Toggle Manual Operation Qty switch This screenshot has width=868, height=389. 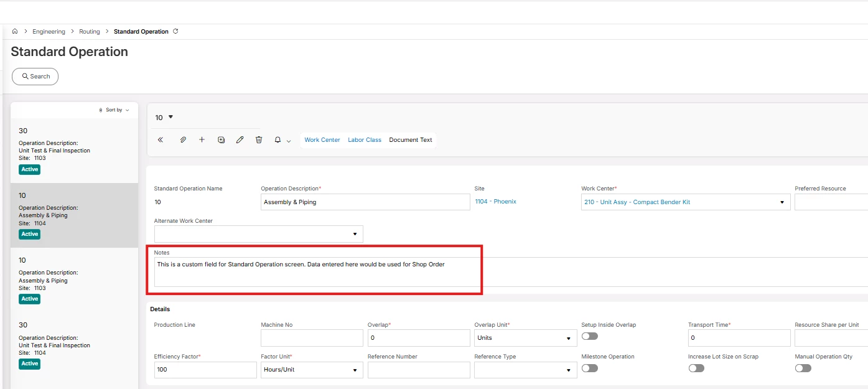[803, 368]
